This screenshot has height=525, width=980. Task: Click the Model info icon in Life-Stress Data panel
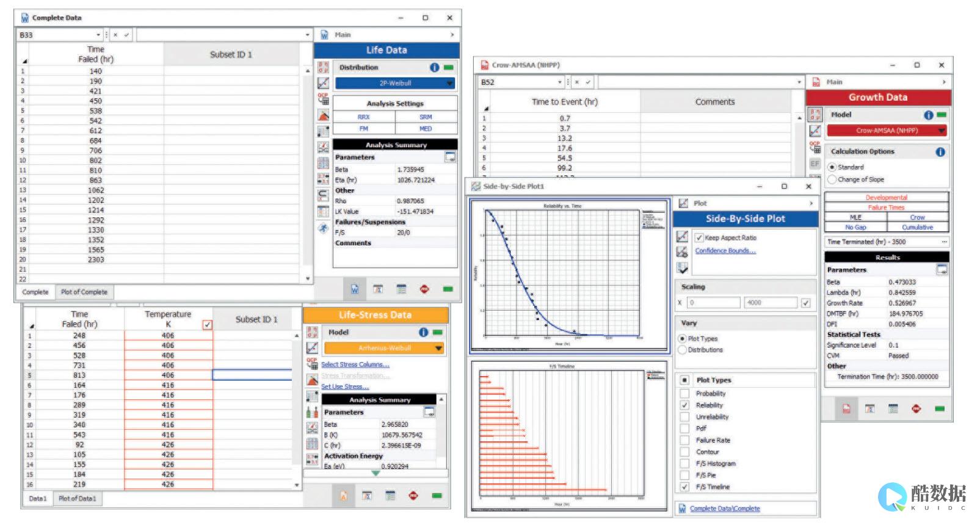(x=423, y=333)
